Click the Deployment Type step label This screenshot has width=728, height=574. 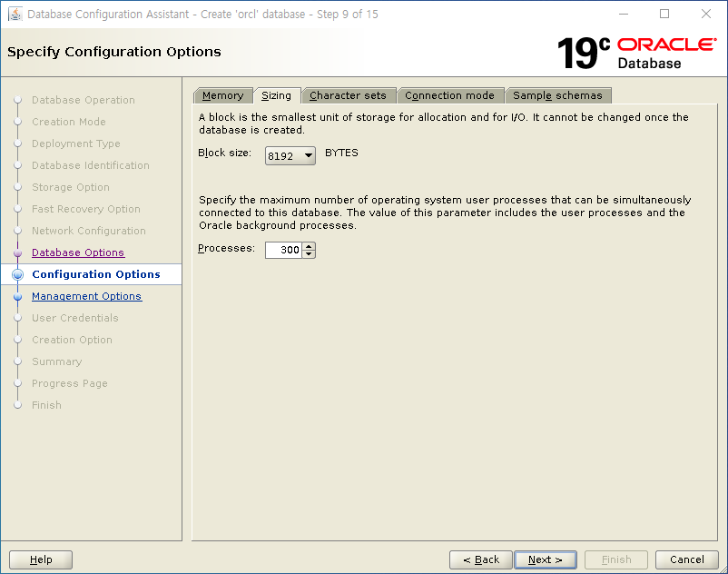76,143
